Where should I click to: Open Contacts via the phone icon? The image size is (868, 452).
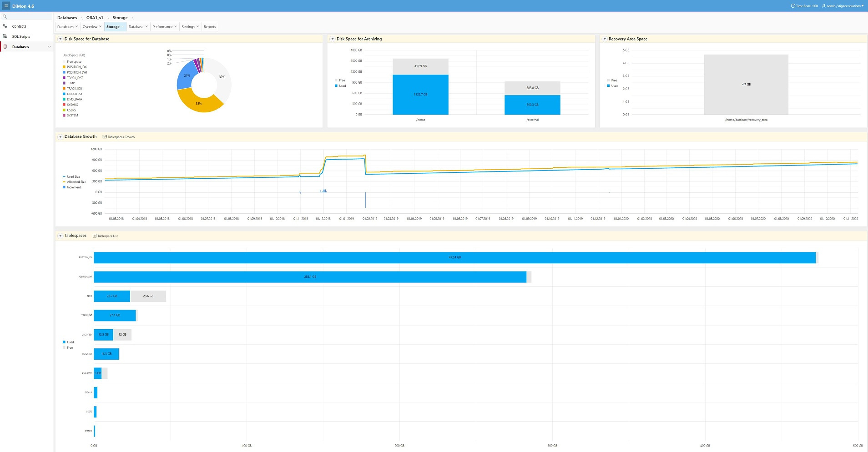pos(5,26)
